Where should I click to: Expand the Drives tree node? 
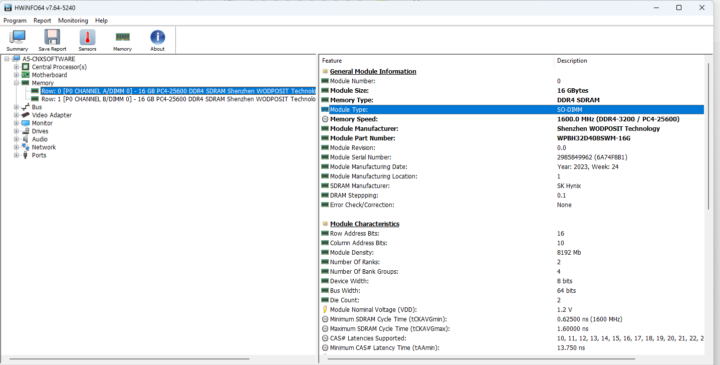[16, 131]
